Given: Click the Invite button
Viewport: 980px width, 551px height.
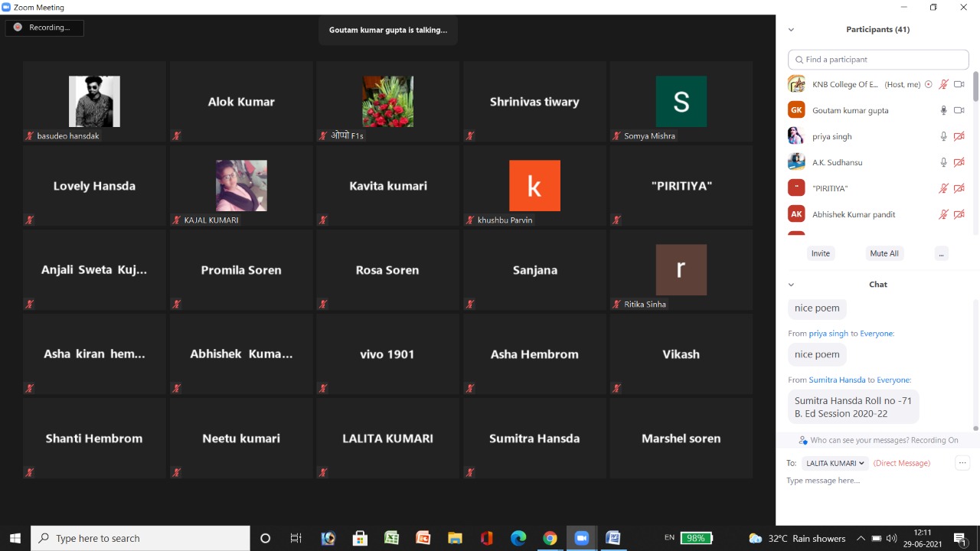Looking at the screenshot, I should point(820,253).
